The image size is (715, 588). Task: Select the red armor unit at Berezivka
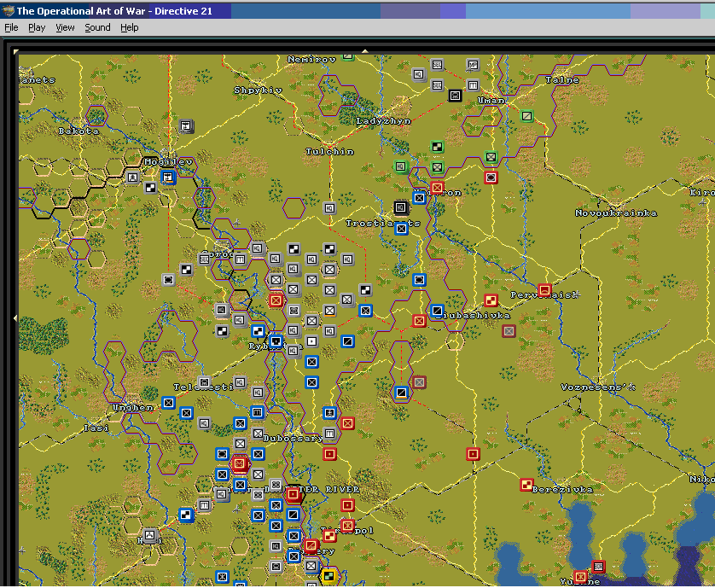526,485
